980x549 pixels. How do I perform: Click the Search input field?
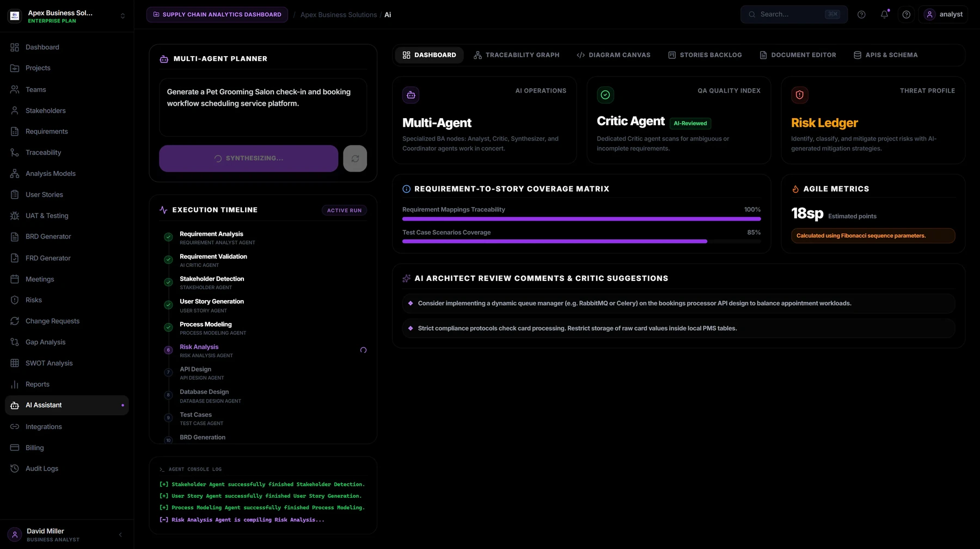[794, 15]
